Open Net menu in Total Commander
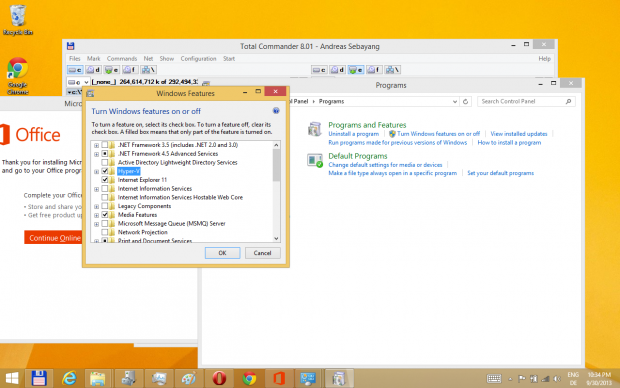The image size is (620, 388). click(x=148, y=59)
